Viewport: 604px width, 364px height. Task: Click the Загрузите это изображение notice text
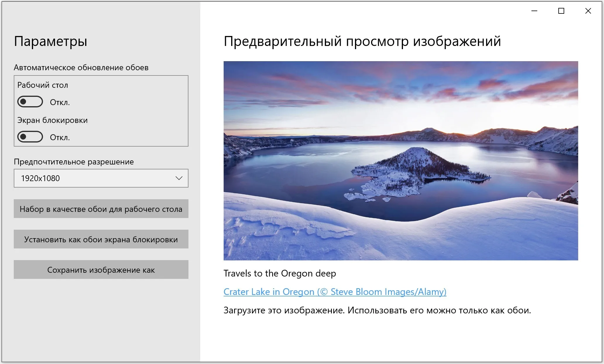click(x=377, y=310)
